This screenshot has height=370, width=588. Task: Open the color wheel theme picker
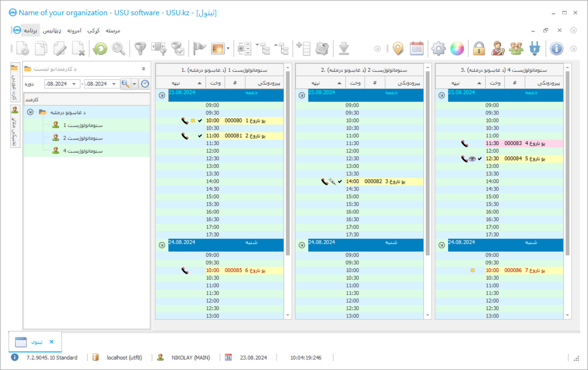click(x=457, y=49)
